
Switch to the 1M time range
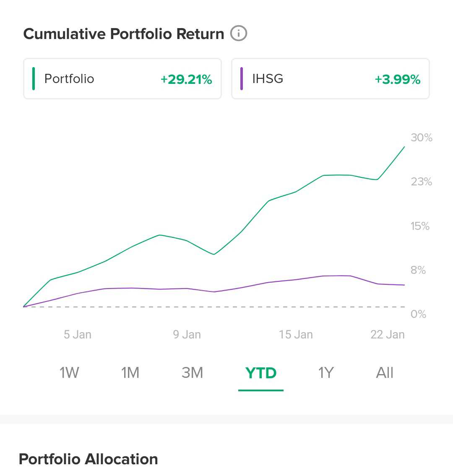[130, 372]
